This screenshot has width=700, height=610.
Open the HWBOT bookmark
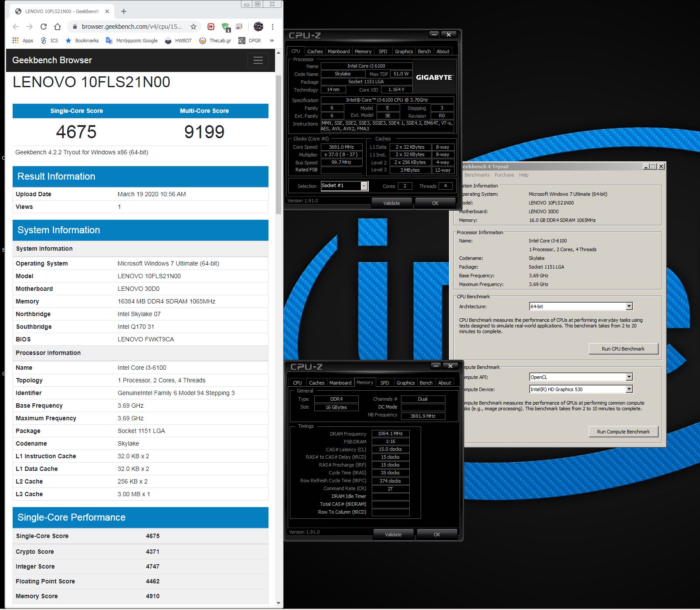[178, 41]
